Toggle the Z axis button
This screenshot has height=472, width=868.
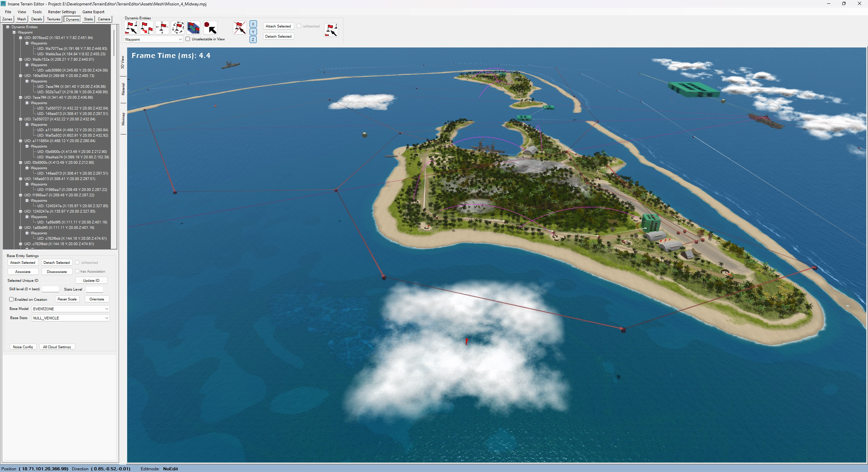click(x=253, y=40)
